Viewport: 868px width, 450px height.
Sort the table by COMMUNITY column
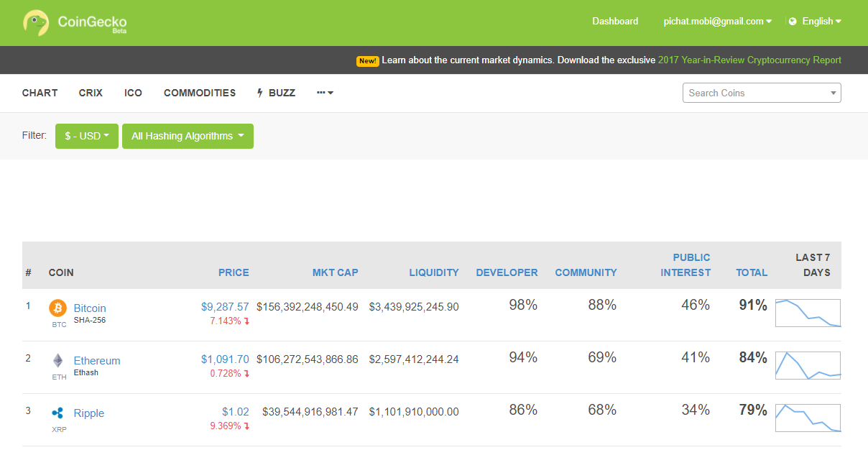pyautogui.click(x=586, y=272)
